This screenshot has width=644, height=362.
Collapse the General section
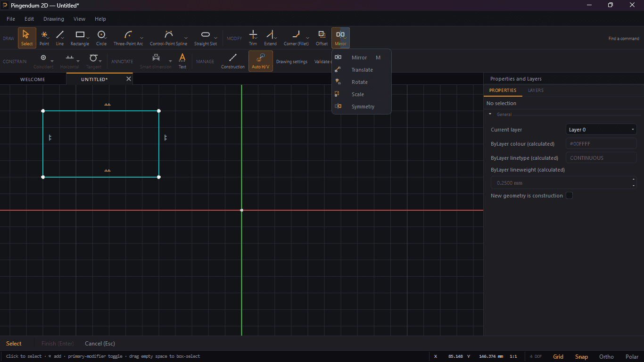click(x=490, y=114)
